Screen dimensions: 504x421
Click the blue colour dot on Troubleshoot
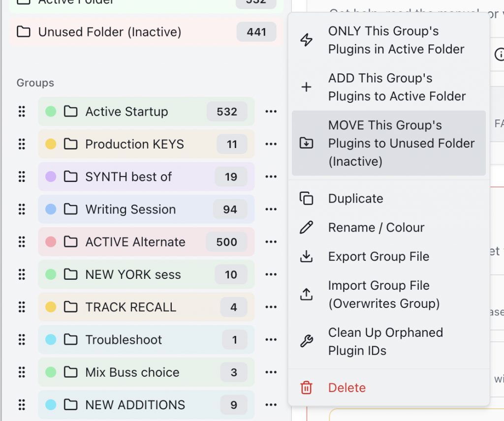click(51, 339)
